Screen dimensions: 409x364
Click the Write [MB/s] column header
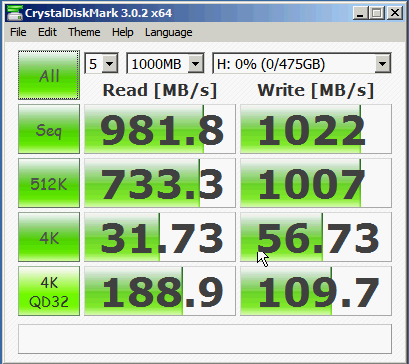coord(316,90)
